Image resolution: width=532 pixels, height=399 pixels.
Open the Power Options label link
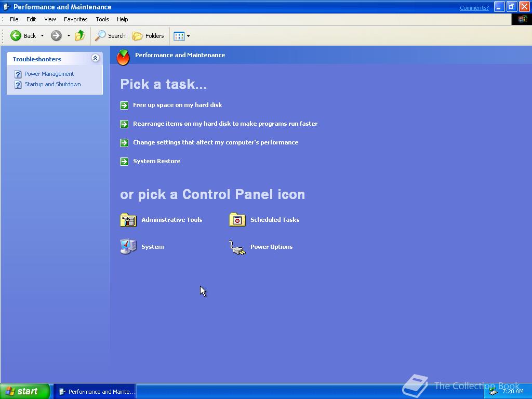(x=271, y=247)
